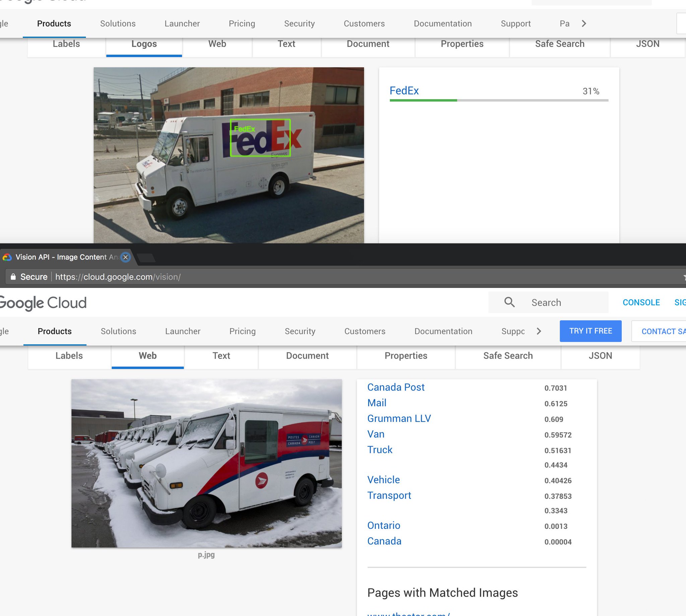The image size is (686, 616).
Task: Open the Vehicle entity link
Action: [x=384, y=480]
